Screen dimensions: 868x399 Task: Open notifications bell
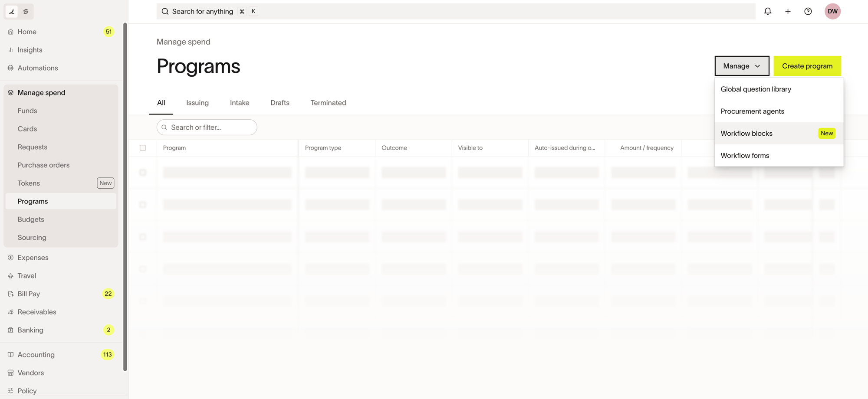(x=768, y=11)
